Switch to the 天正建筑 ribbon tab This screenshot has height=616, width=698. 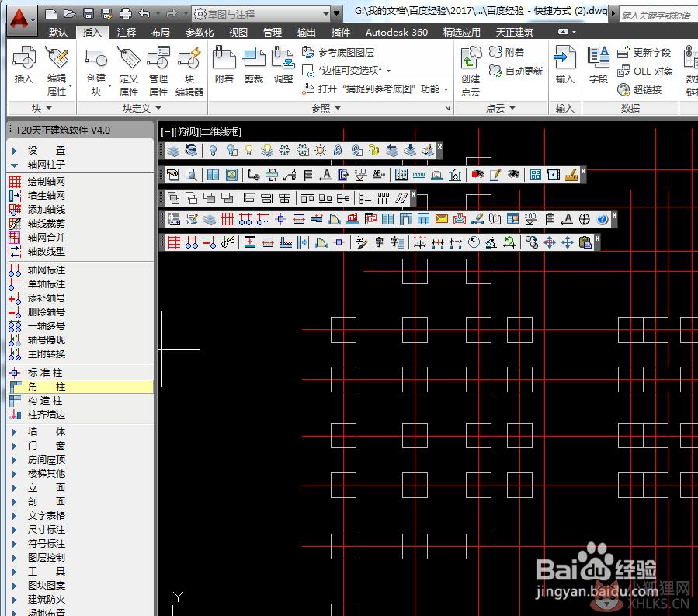(515, 32)
